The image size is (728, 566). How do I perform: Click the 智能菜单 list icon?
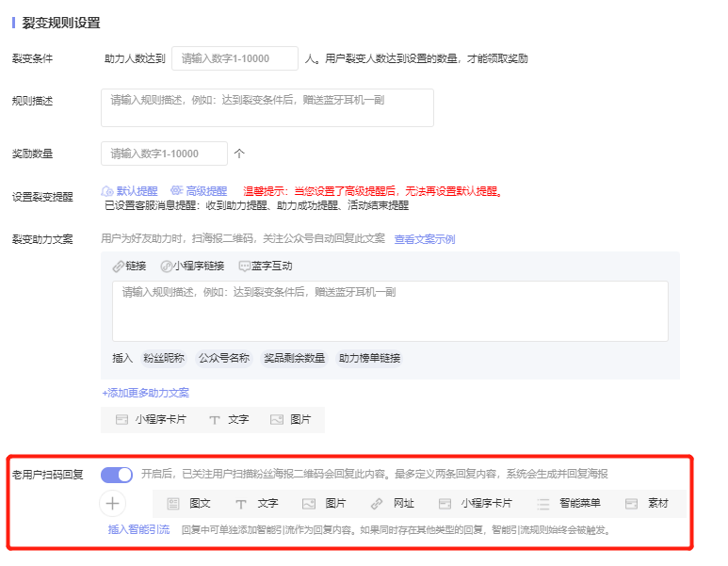coord(543,504)
